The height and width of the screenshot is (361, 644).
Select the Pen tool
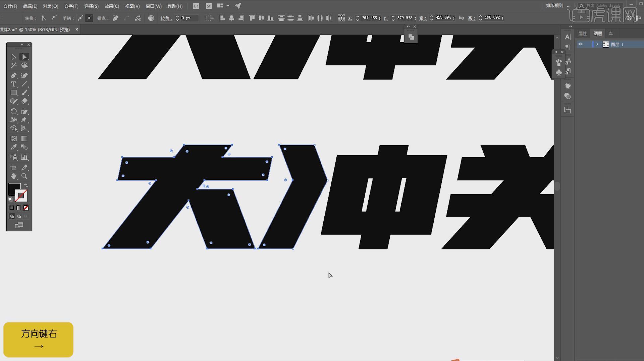(x=14, y=75)
